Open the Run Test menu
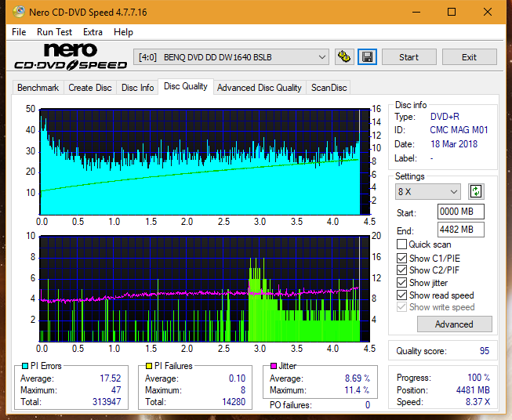This screenshot has height=420, width=512. pyautogui.click(x=55, y=32)
